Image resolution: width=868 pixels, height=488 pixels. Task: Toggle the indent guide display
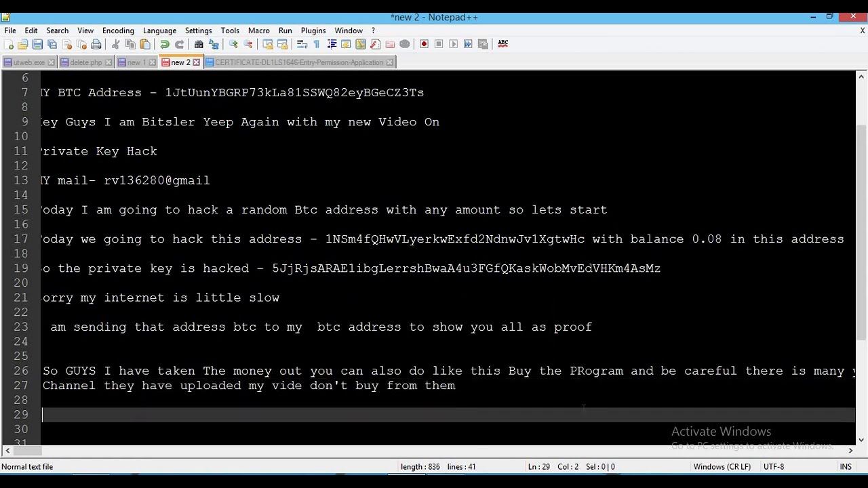(x=332, y=44)
